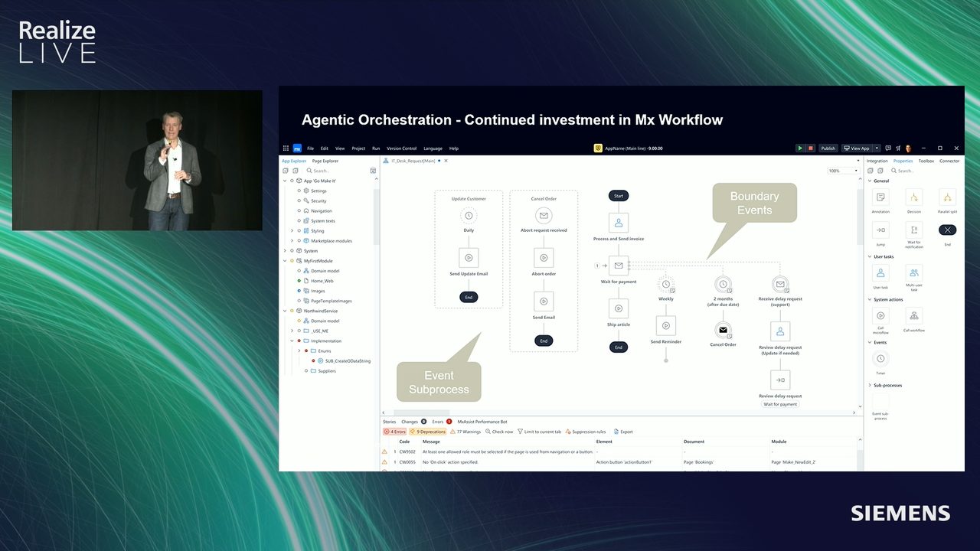This screenshot has width=980, height=551.
Task: Choose the Timer event in the toolbox
Action: [880, 358]
